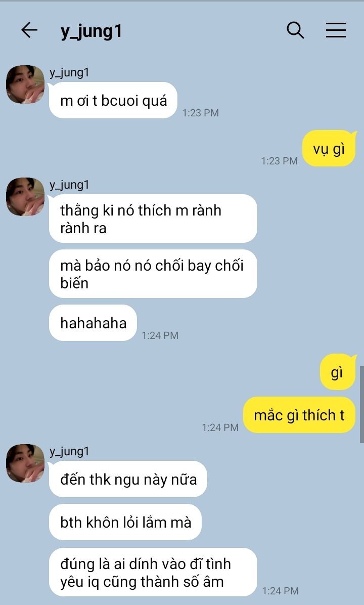This screenshot has width=364, height=605.
Task: Tap the message 'thằng ki nó thích m rành rành ra'
Action: [153, 219]
